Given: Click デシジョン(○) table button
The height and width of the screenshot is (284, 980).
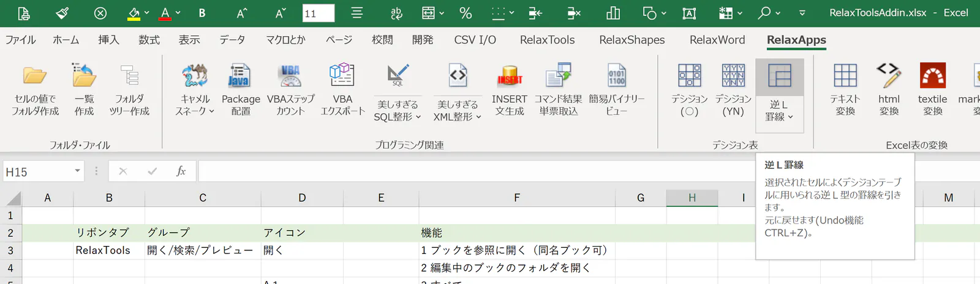Looking at the screenshot, I should coord(689,90).
